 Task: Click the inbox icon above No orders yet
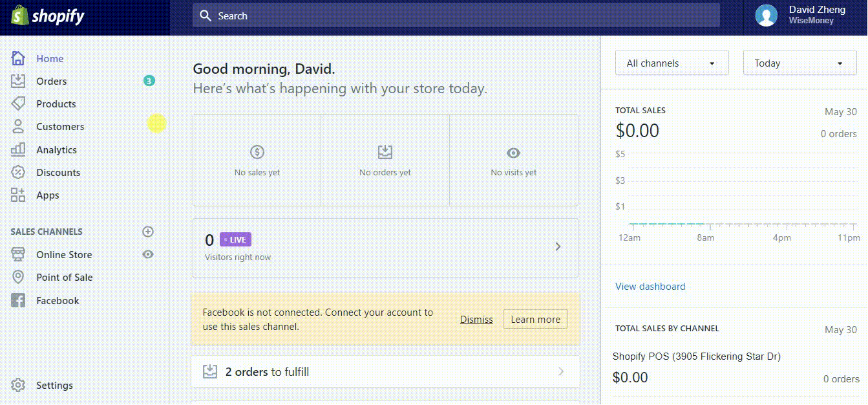(385, 153)
